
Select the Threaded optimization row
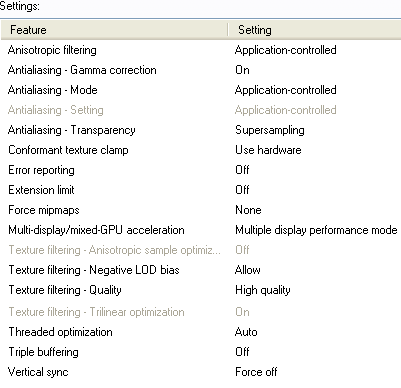click(201, 332)
